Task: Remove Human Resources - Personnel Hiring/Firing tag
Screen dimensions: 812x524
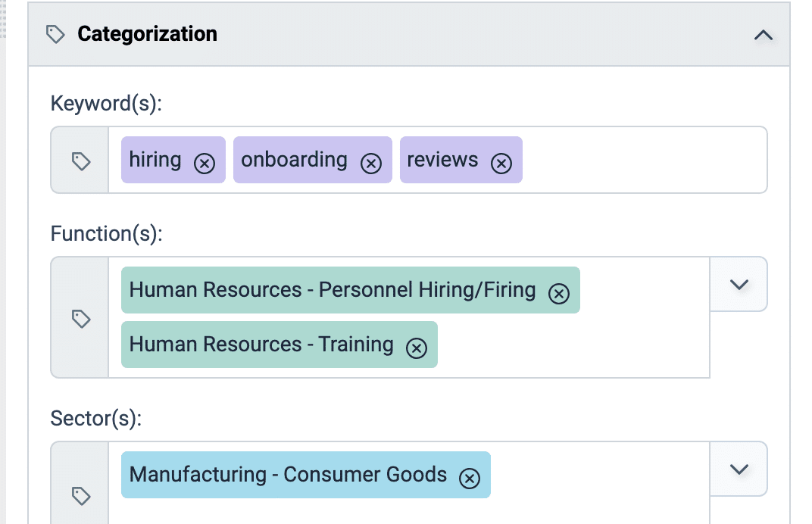Action: pos(559,294)
